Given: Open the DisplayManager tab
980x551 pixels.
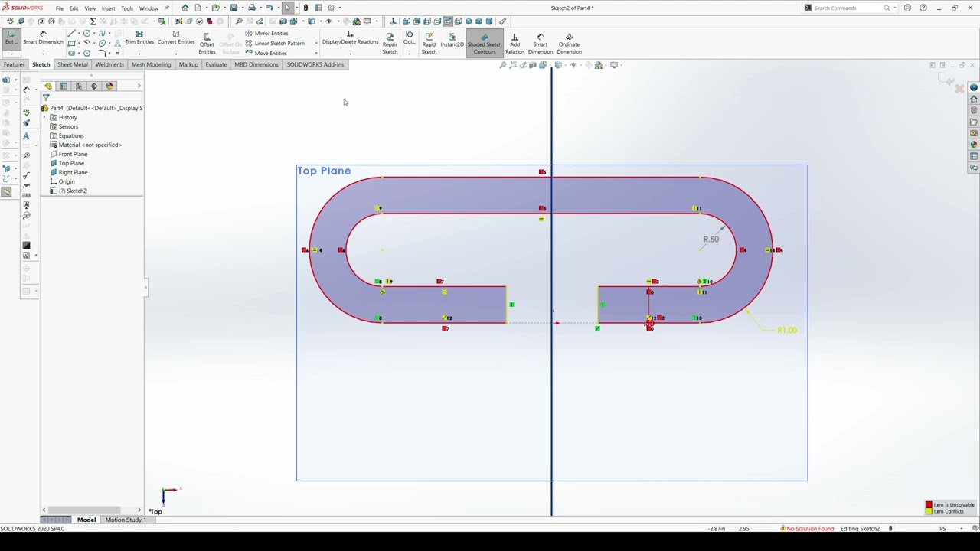Looking at the screenshot, I should [x=109, y=86].
